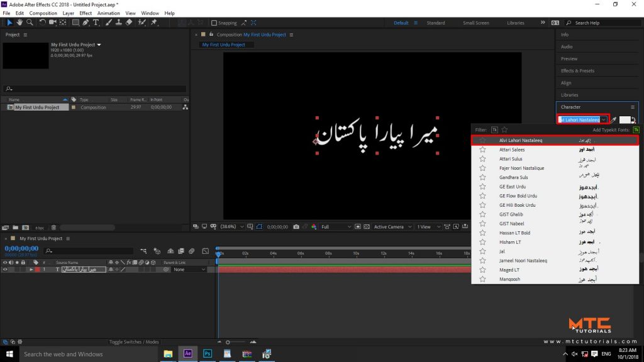Viewport: 644px width, 362px height.
Task: Click the eyedropper icon in Character panel
Action: click(613, 120)
